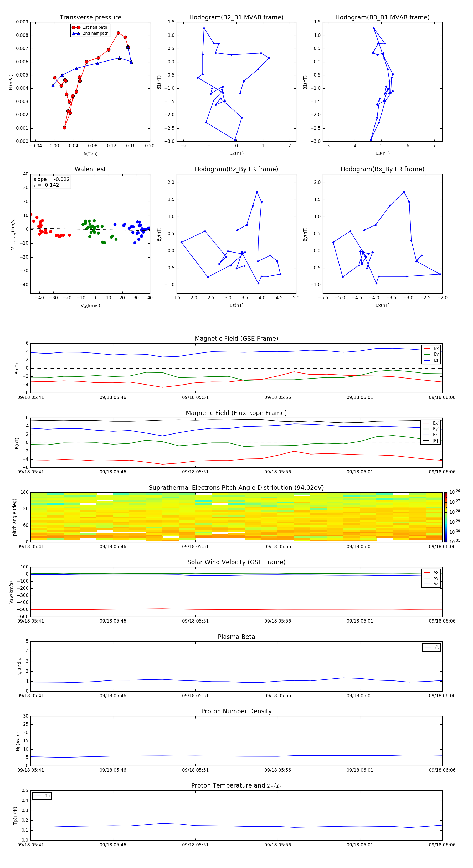Click the plasma beta legend entry
The height and width of the screenshot is (868, 473).
click(x=431, y=647)
